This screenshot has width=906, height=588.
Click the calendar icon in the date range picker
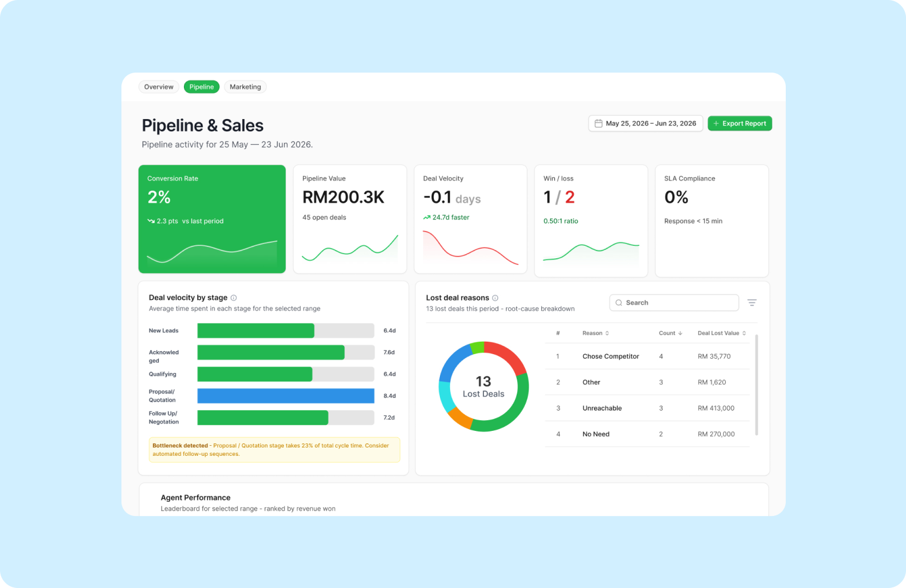pos(598,123)
